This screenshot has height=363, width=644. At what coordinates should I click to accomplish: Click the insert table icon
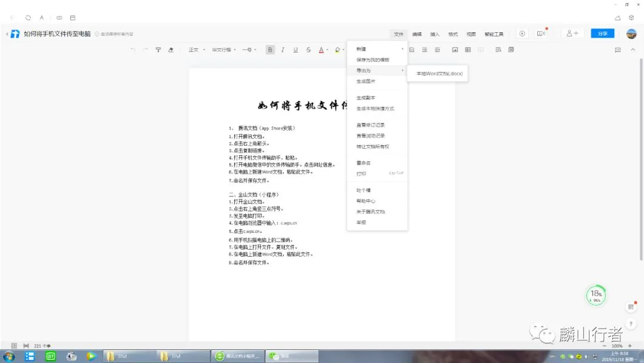[468, 50]
